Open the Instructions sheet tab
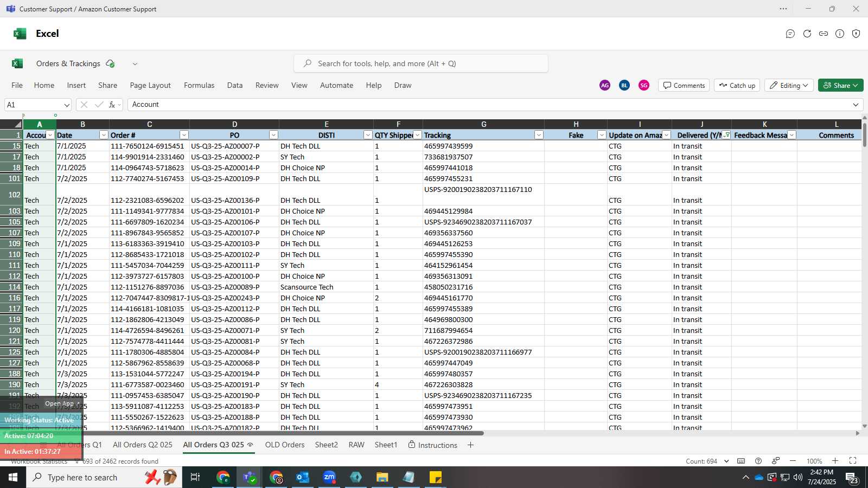 (432, 445)
